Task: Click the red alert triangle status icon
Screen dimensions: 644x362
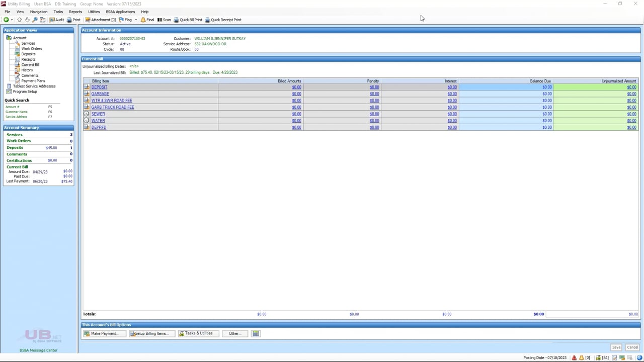Action: 574,358
